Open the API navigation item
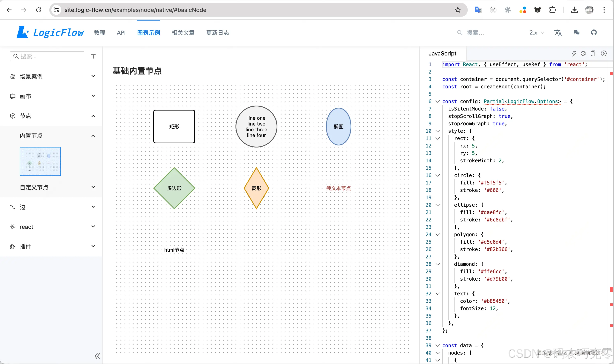The height and width of the screenshot is (364, 614). pos(121,33)
